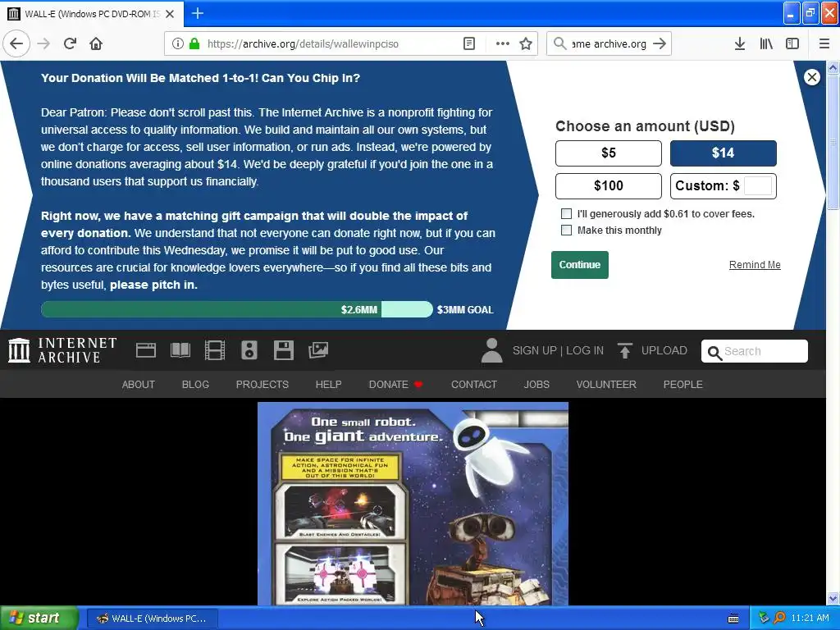This screenshot has width=840, height=630.
Task: Open the VOLUNTEER menu item
Action: pyautogui.click(x=606, y=384)
